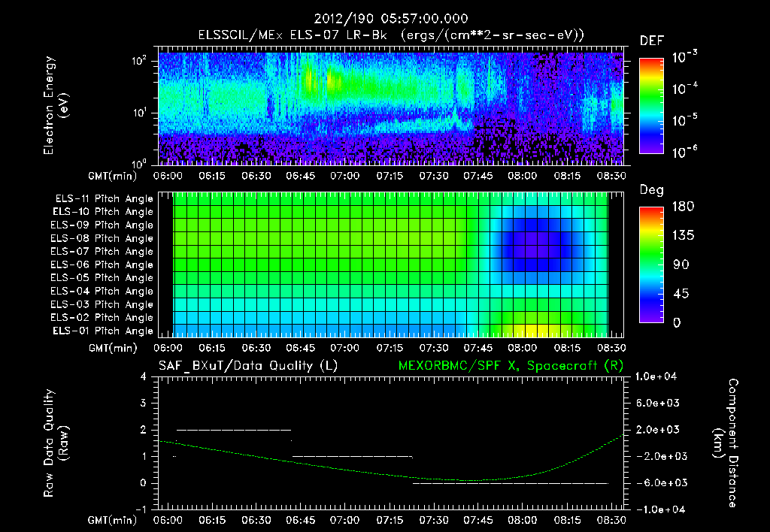Click GMT(min) label under the data quality plot
This screenshot has height=532, width=770.
click(113, 520)
